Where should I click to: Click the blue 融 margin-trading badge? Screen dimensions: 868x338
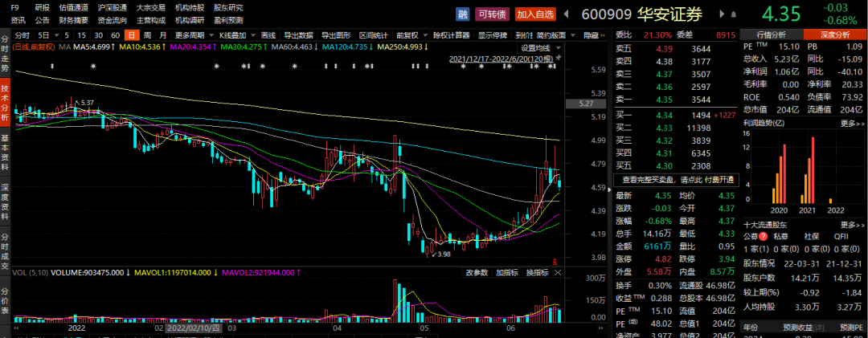pos(462,14)
